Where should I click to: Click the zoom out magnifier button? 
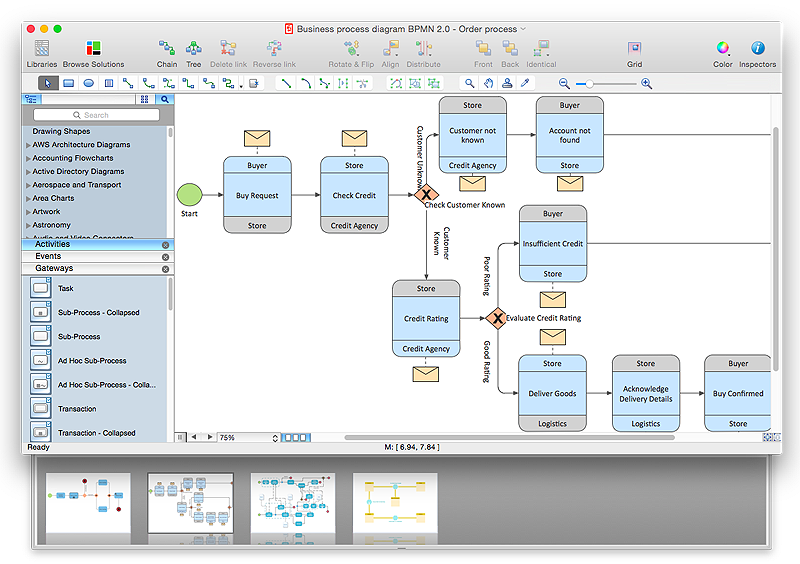tap(564, 83)
